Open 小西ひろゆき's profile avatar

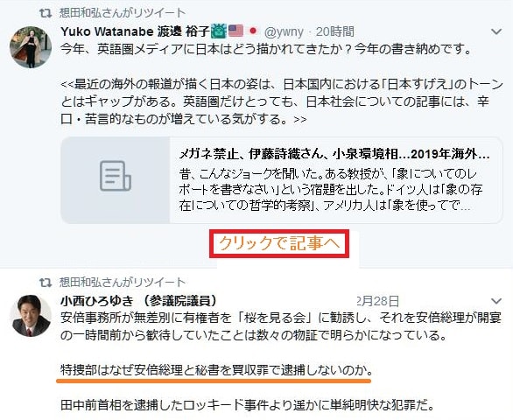click(x=31, y=316)
